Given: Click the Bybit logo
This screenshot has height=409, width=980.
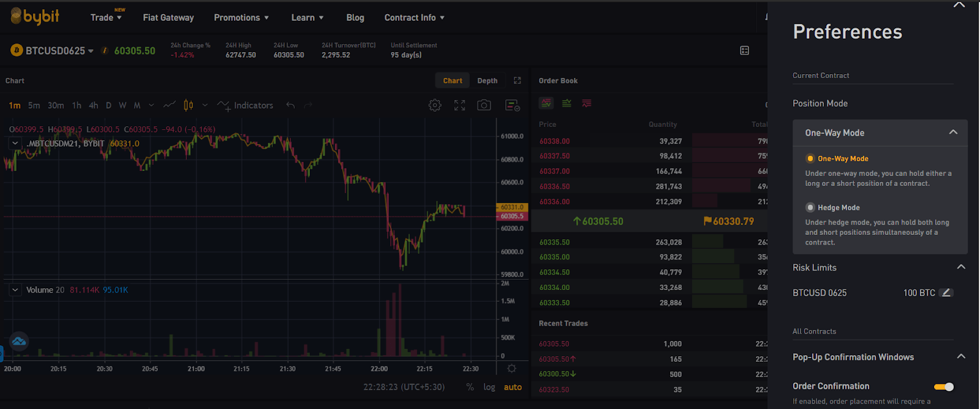Looking at the screenshot, I should click(x=35, y=17).
